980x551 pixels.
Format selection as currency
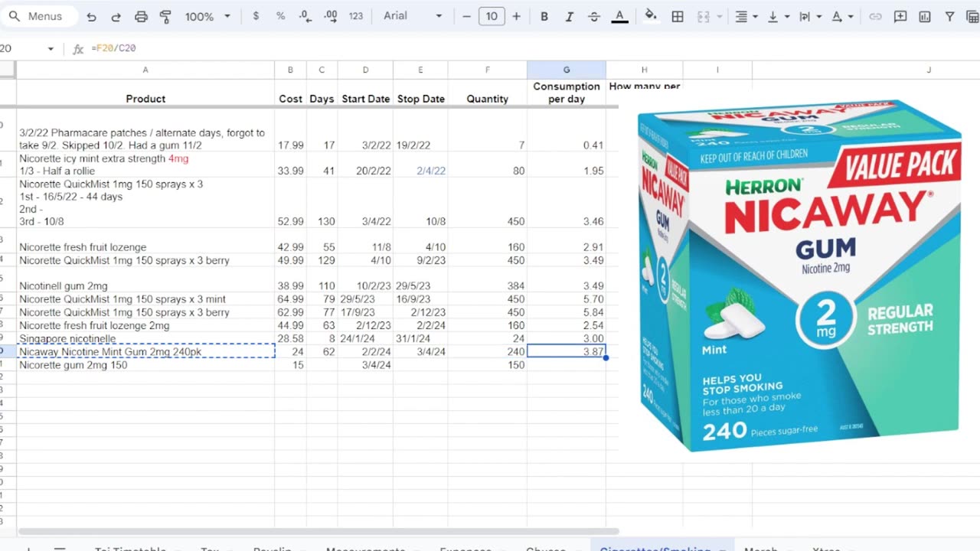[256, 16]
